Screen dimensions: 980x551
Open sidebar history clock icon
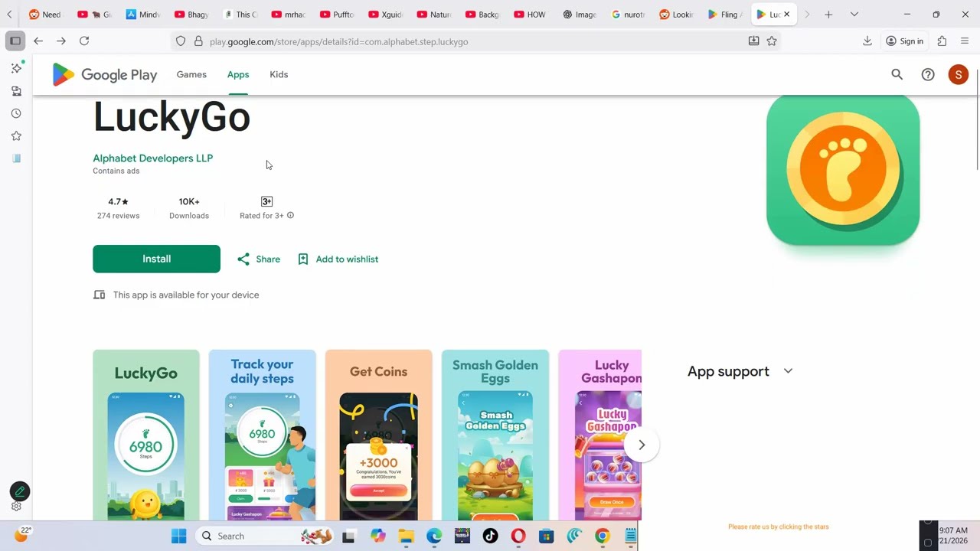click(x=16, y=113)
